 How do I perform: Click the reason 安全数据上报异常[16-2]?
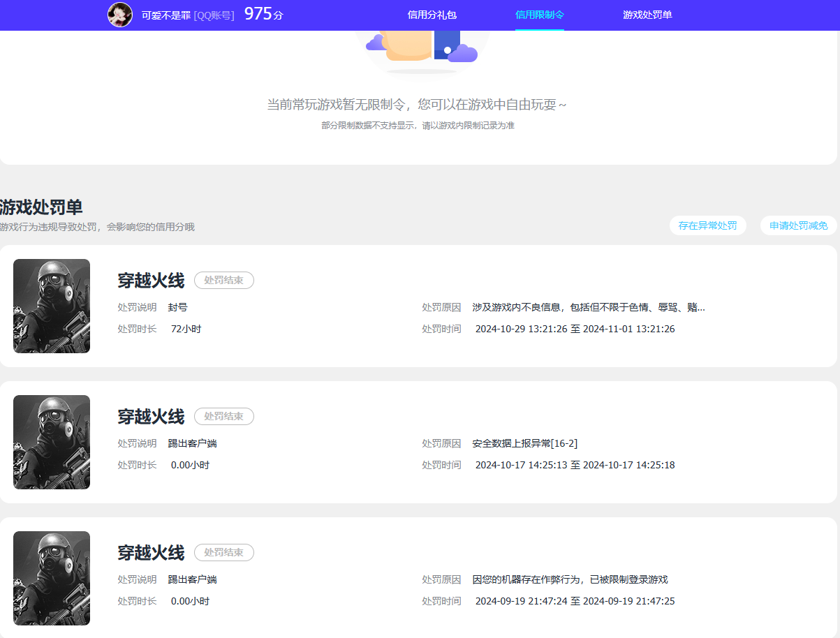525,443
